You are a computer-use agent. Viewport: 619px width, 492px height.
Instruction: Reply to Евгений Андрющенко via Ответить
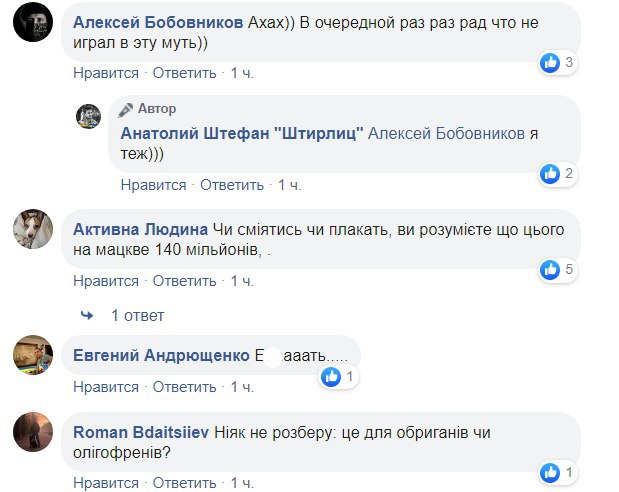pyautogui.click(x=185, y=387)
